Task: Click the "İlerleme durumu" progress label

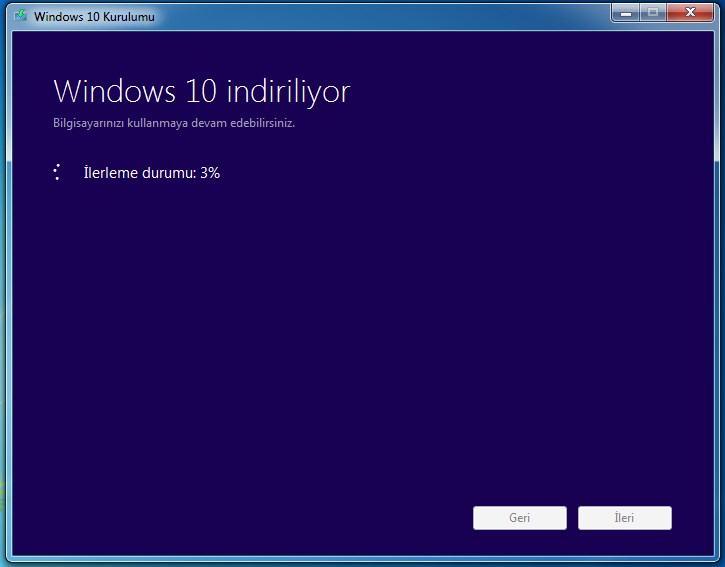Action: pos(139,172)
